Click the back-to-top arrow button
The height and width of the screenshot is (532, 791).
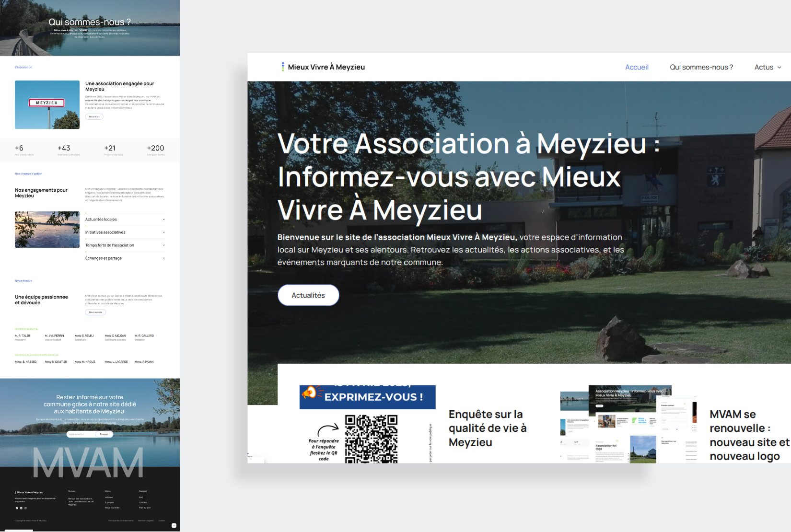174,525
